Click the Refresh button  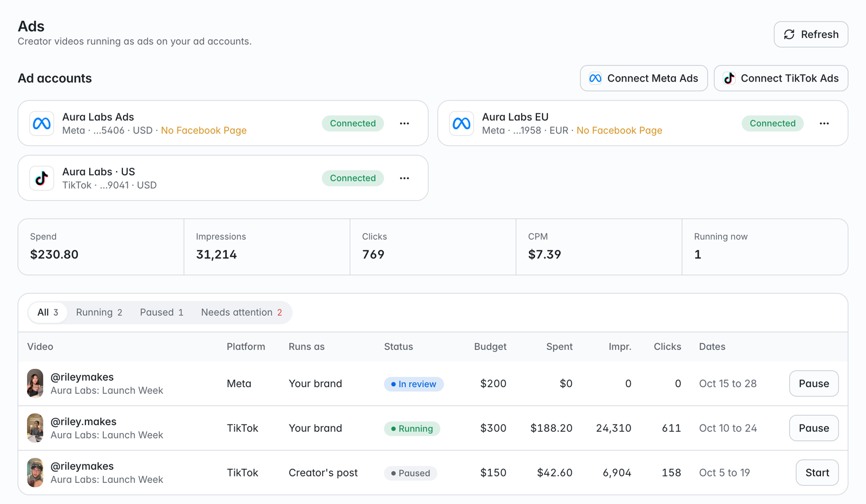pos(811,35)
